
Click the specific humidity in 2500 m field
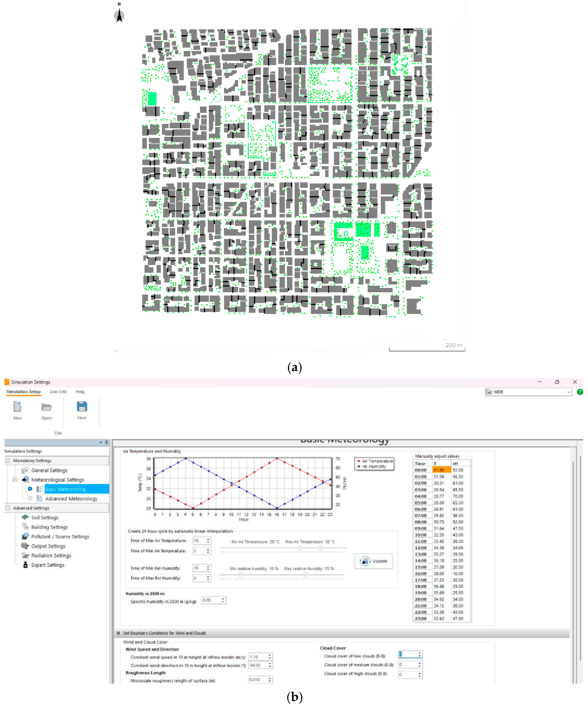point(214,600)
